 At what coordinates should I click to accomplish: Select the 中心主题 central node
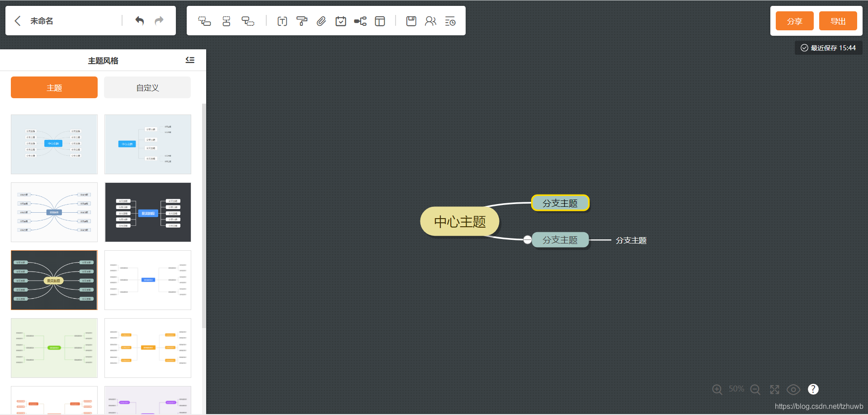click(460, 221)
